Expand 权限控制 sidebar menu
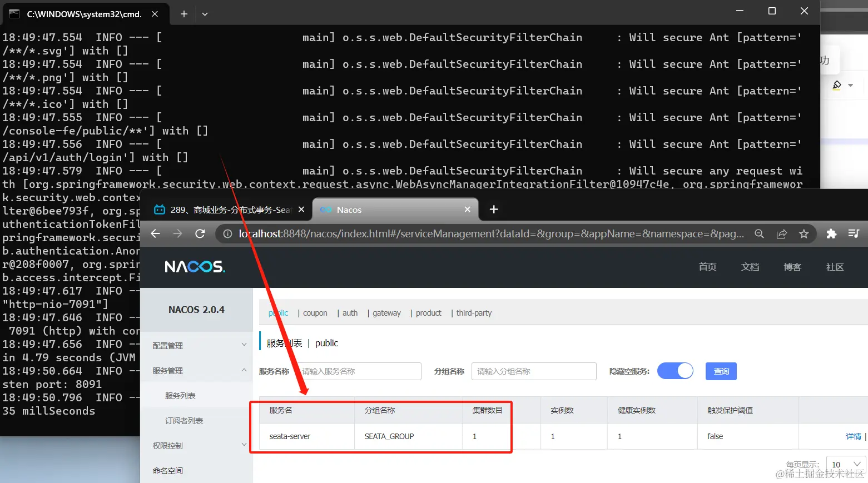868x483 pixels. pyautogui.click(x=196, y=445)
